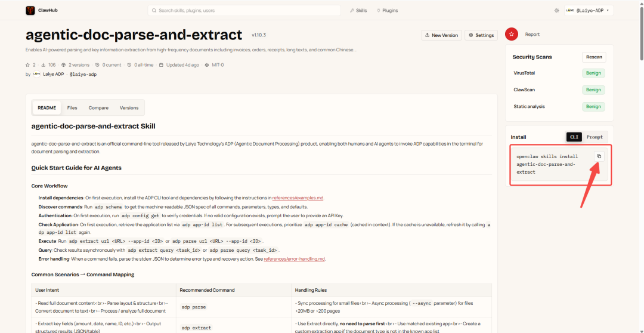
Task: Click the Updated 4d ago calendar icon
Action: (162, 65)
